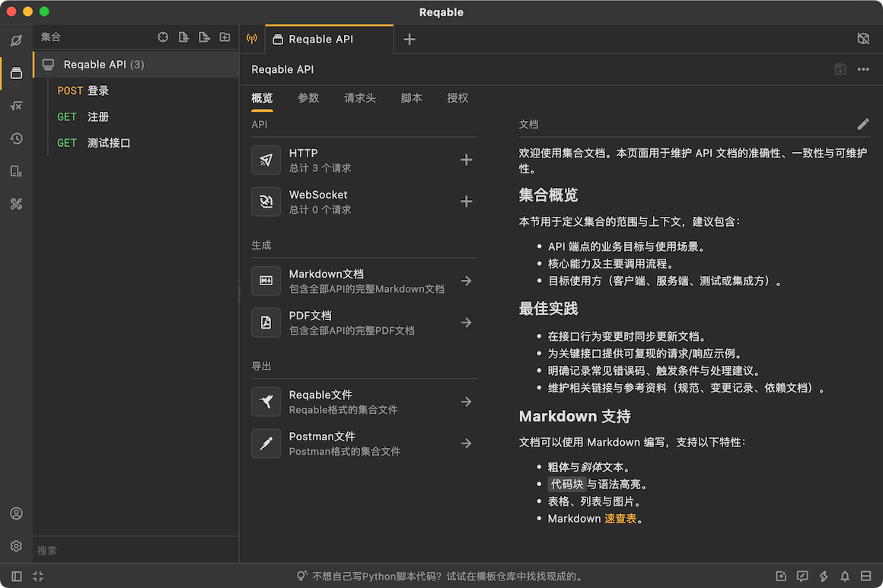
Task: Toggle the sidebar panel icon at the bottom left
Action: click(17, 576)
